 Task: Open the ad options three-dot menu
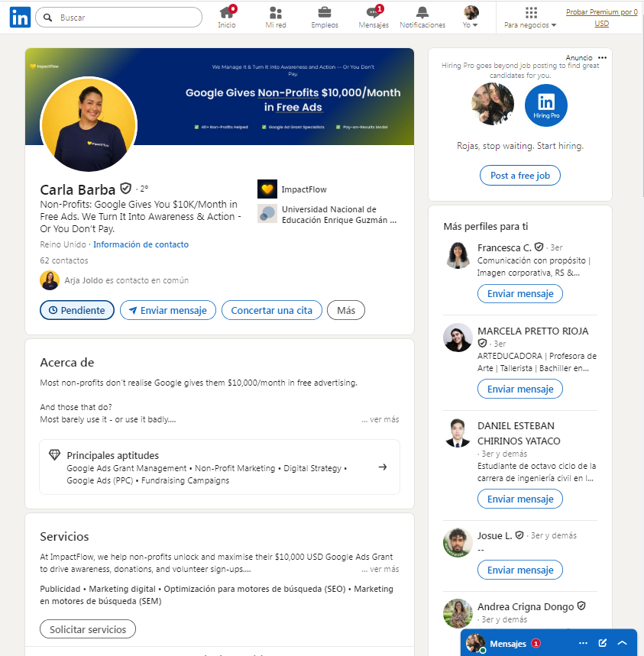coord(603,58)
